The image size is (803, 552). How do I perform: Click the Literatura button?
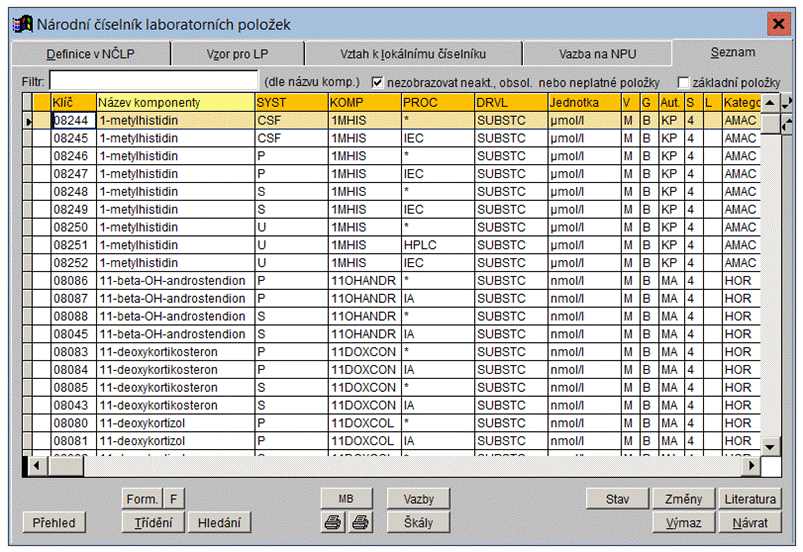click(750, 499)
